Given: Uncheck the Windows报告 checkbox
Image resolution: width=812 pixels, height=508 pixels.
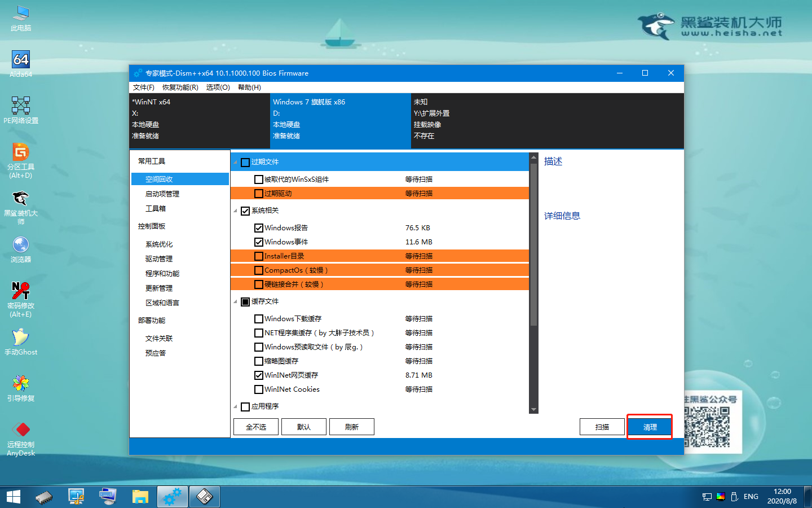Looking at the screenshot, I should pos(259,228).
